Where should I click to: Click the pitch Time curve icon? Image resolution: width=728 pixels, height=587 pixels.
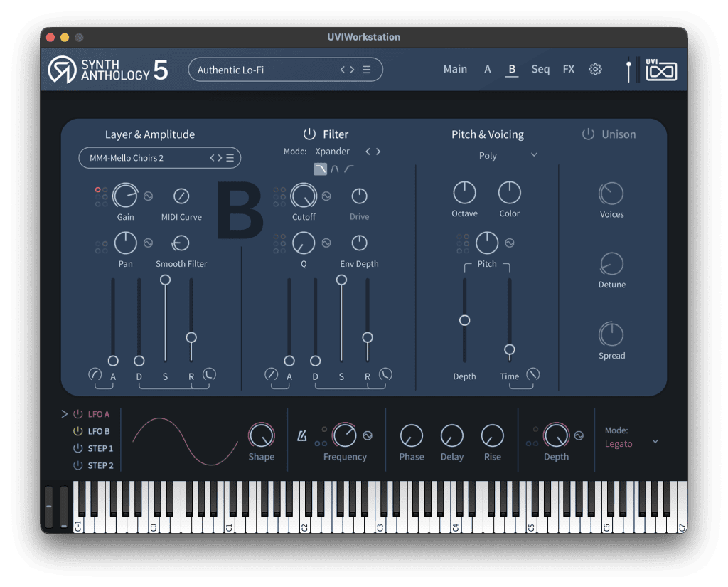pyautogui.click(x=533, y=374)
